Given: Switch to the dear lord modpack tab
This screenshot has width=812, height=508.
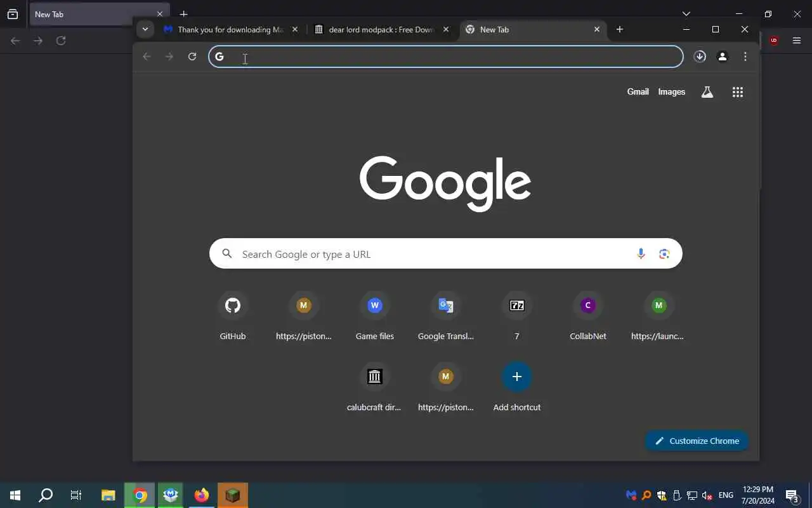Looking at the screenshot, I should (x=381, y=29).
